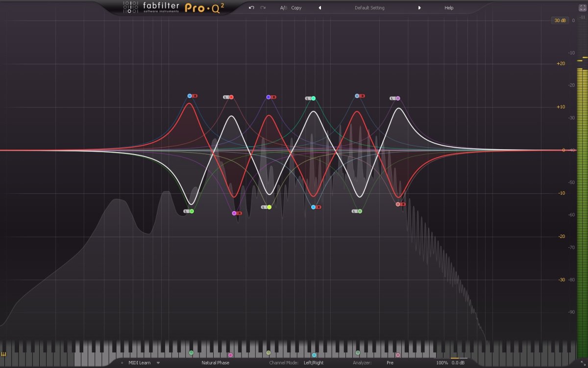Image resolution: width=588 pixels, height=368 pixels.
Task: Select the violet upper band node at right
Action: pyautogui.click(x=398, y=98)
